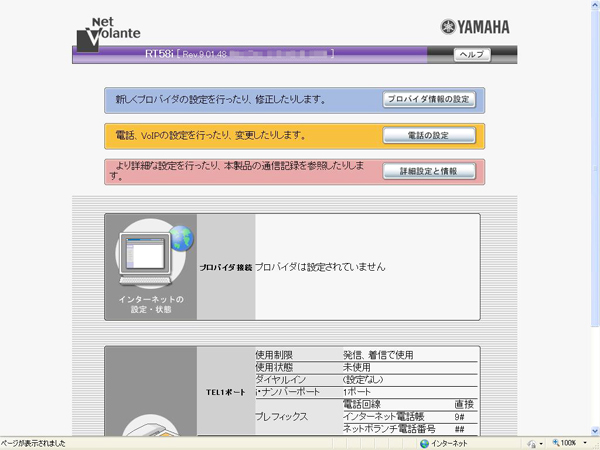Click the i・ナンバーポート row label
The width and height of the screenshot is (600, 450).
pos(287,392)
